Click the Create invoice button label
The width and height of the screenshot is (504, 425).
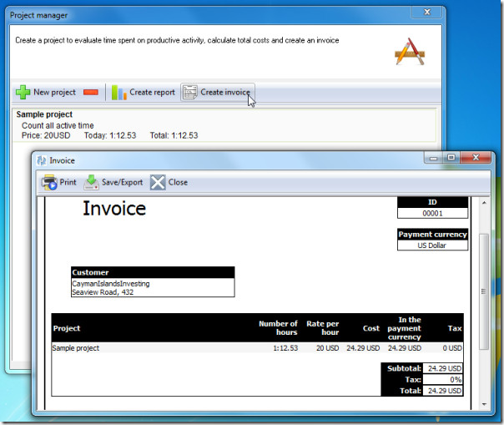coord(225,93)
